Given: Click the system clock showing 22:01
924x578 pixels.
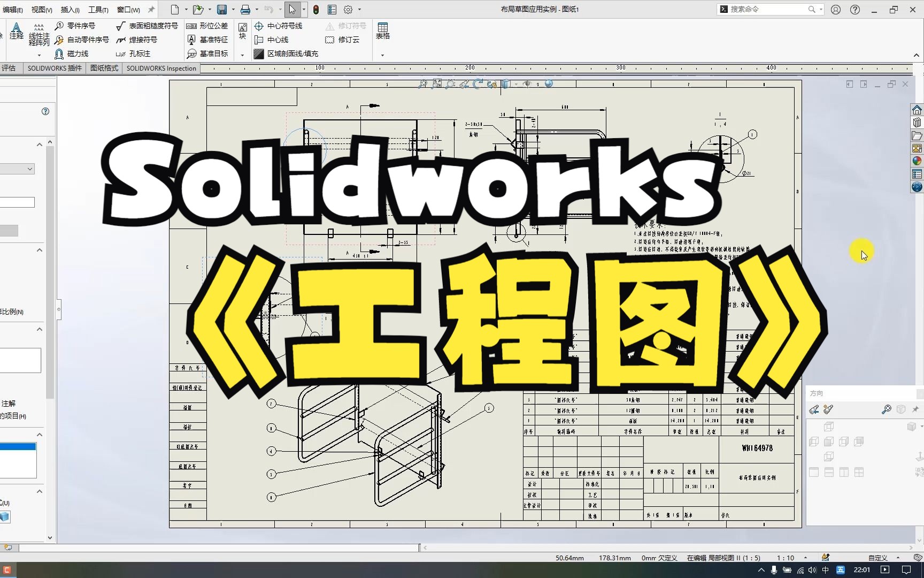Looking at the screenshot, I should coord(862,570).
